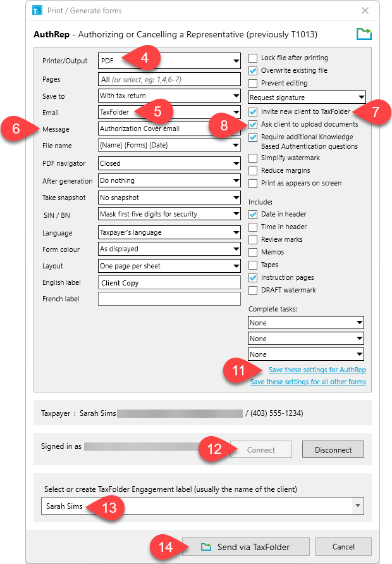Click the Pages input field
This screenshot has height=564, width=392.
169,79
